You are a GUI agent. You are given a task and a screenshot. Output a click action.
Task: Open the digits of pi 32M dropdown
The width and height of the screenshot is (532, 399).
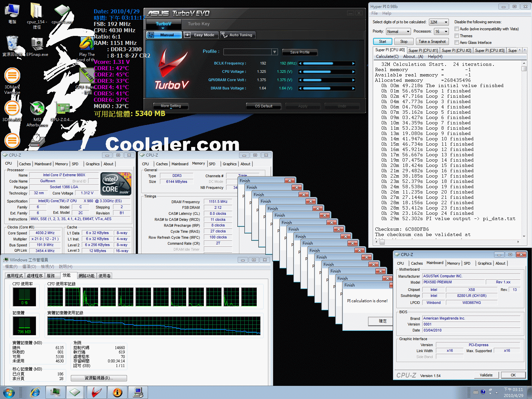pos(439,22)
